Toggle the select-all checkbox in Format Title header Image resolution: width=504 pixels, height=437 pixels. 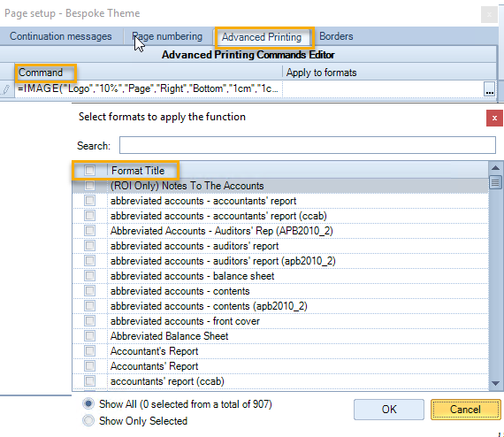pyautogui.click(x=89, y=170)
